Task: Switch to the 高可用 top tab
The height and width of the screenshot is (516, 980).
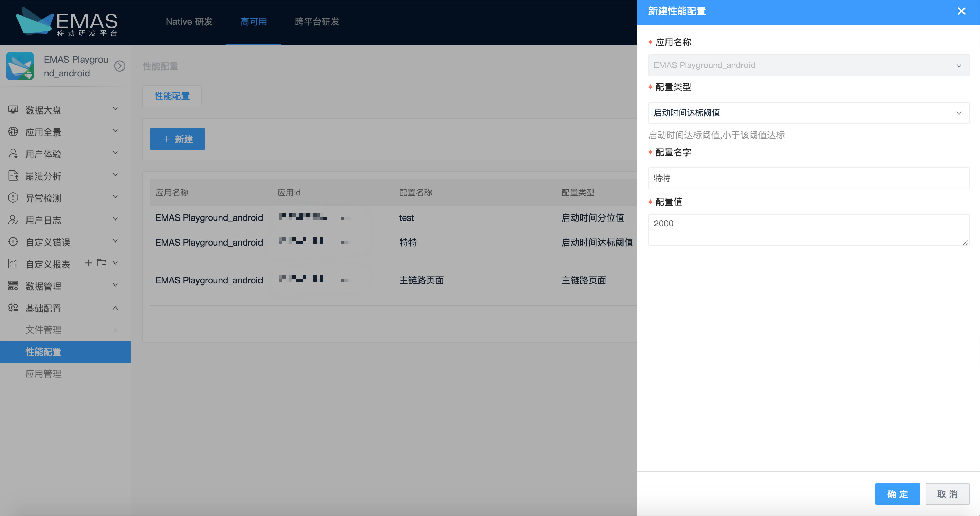Action: tap(253, 22)
